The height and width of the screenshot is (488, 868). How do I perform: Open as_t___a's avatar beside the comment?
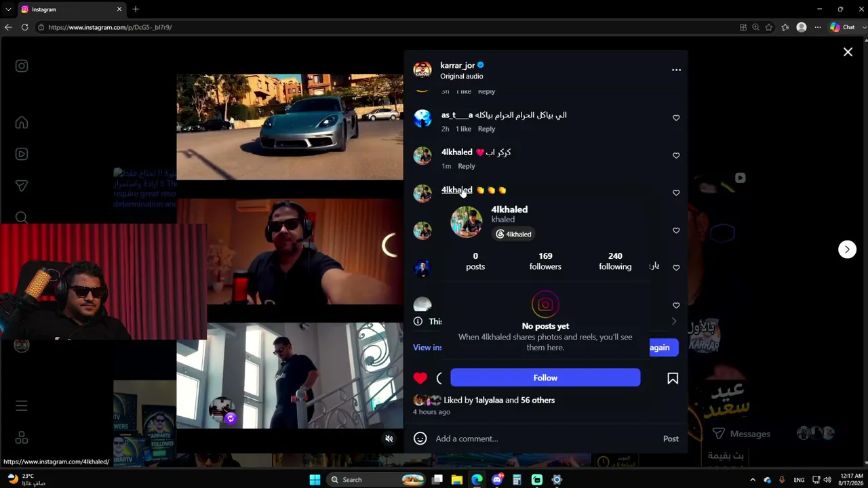422,118
